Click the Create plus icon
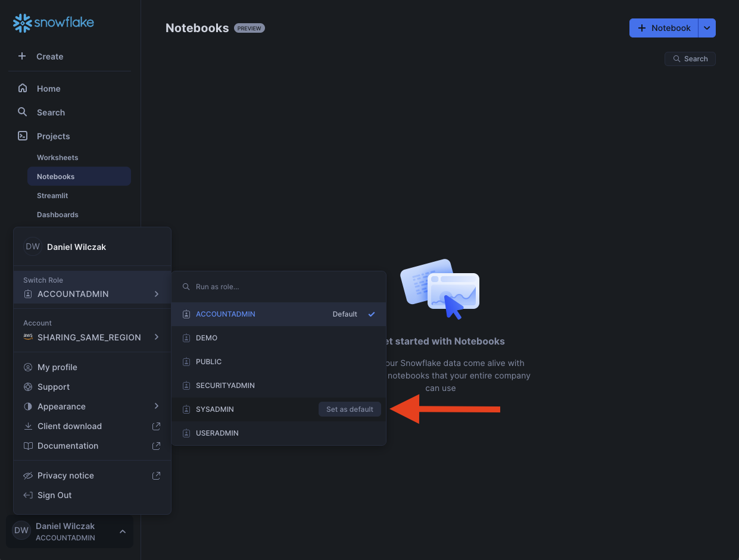The width and height of the screenshot is (739, 560). 22,56
